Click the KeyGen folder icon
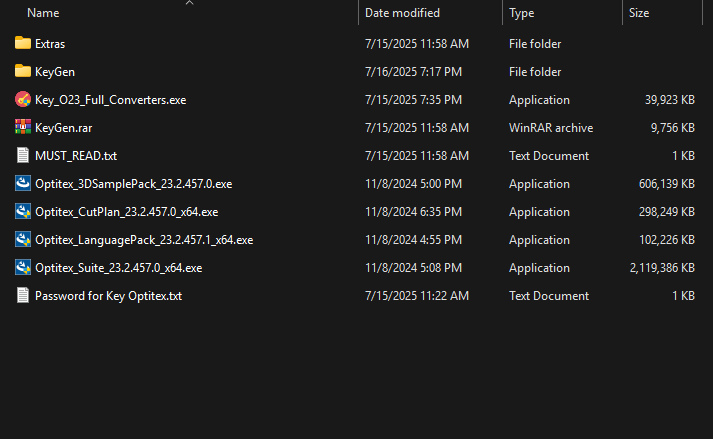Screen dimensions: 713x439 point(23,72)
